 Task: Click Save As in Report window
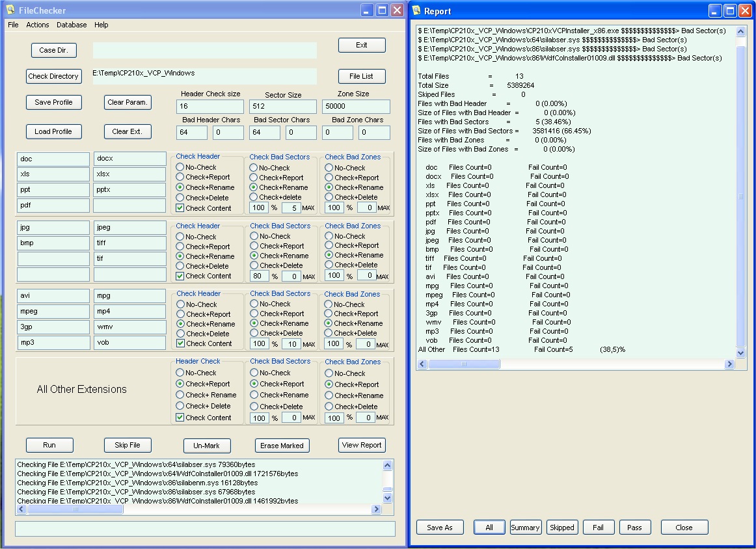click(440, 528)
